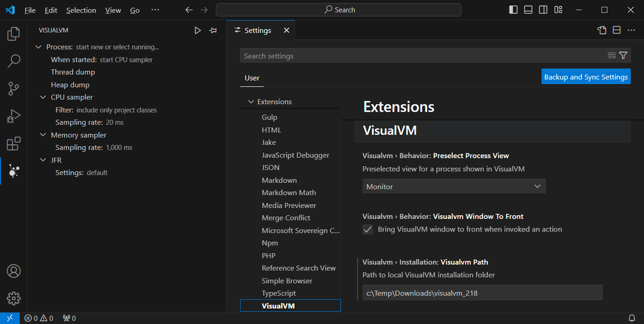The image size is (644, 324).
Task: Toggle Bring VisualVM window to front checkbox
Action: point(368,230)
